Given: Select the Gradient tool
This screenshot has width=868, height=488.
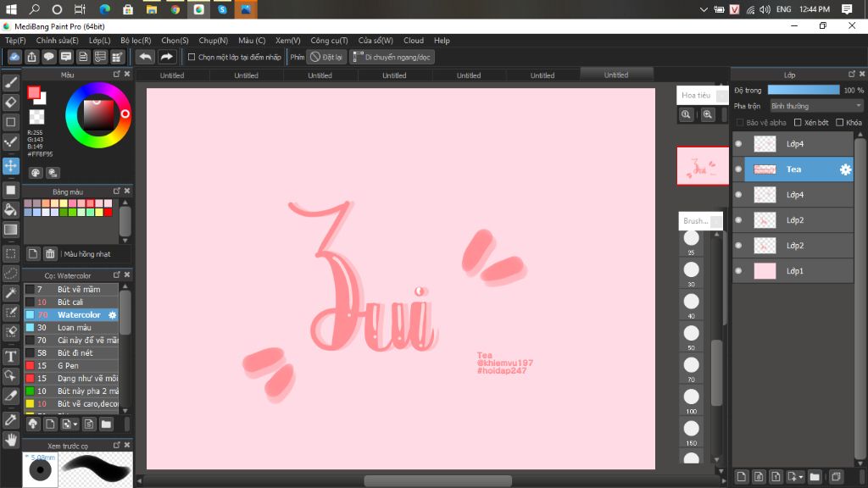Looking at the screenshot, I should point(10,230).
